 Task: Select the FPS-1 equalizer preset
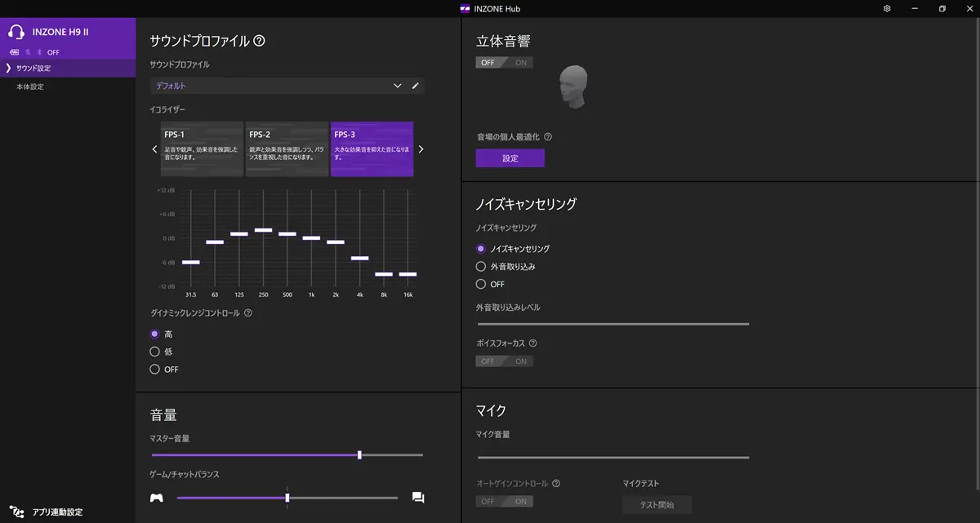click(203, 149)
